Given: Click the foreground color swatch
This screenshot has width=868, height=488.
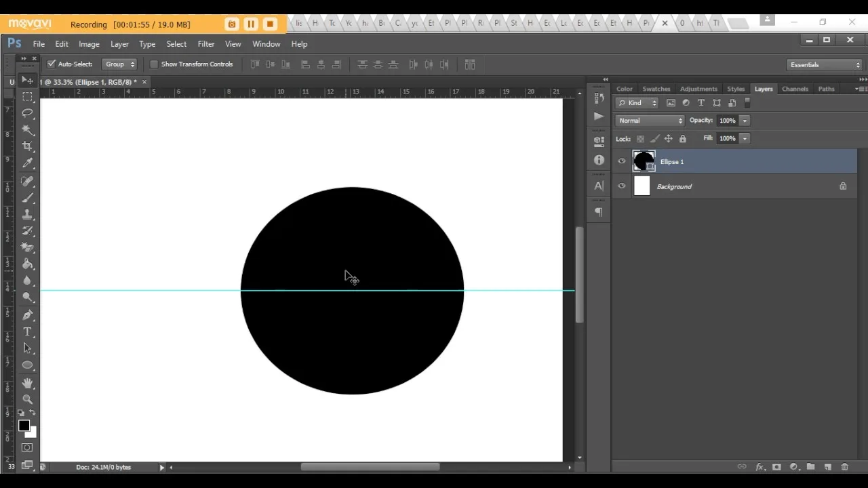Looking at the screenshot, I should pos(24,426).
